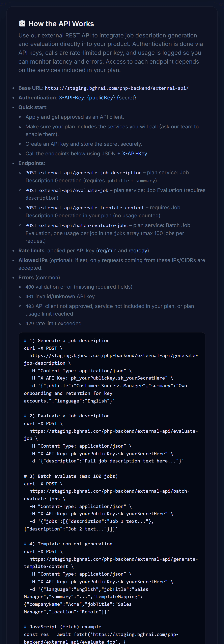Viewport: 224px width, 644px height.
Task: Click the X-API-Key highlight in Quick start
Action: pyautogui.click(x=134, y=154)
